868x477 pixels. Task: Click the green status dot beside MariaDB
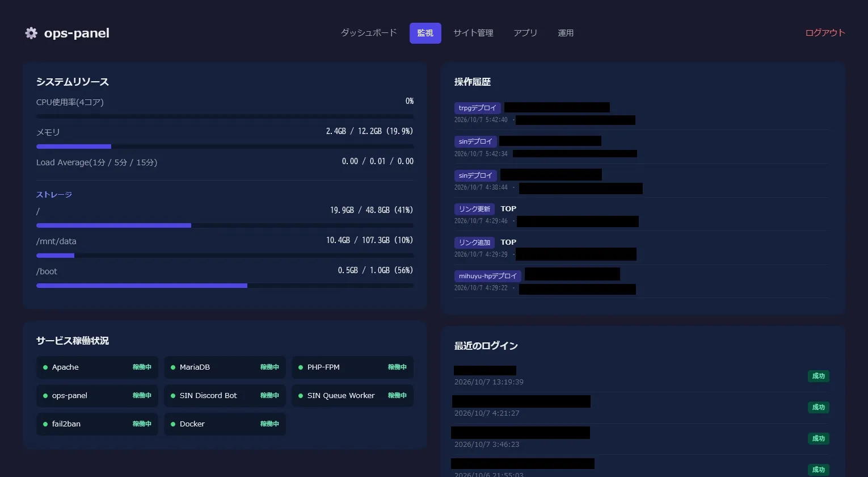[x=173, y=367]
